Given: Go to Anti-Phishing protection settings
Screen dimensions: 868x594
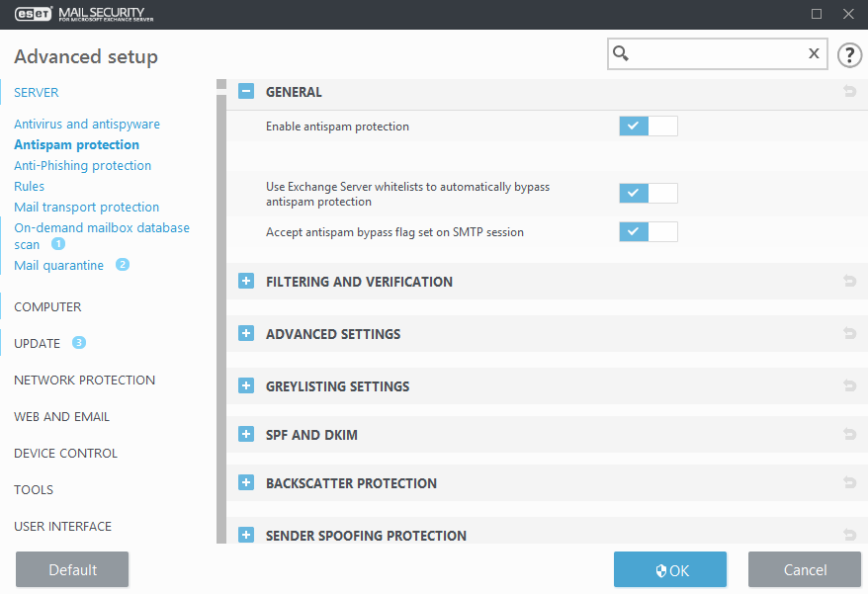Looking at the screenshot, I should point(82,165).
